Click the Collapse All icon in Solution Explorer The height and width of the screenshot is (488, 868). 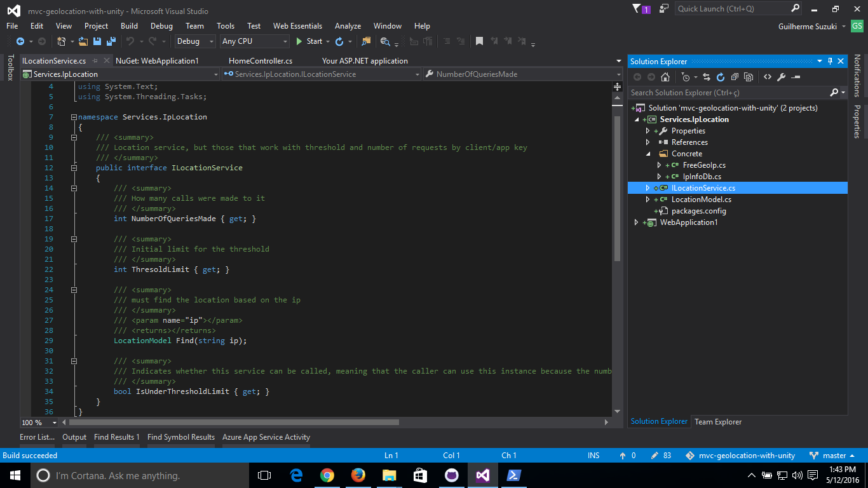(x=735, y=77)
